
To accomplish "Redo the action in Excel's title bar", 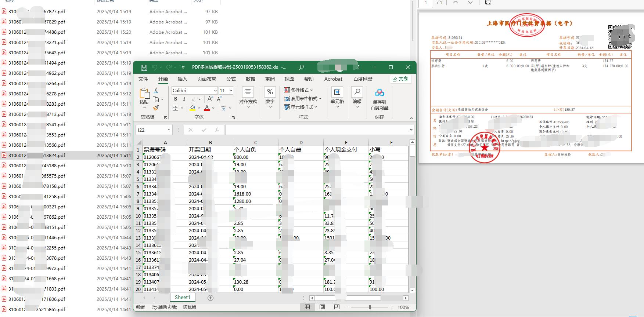I will (169, 68).
